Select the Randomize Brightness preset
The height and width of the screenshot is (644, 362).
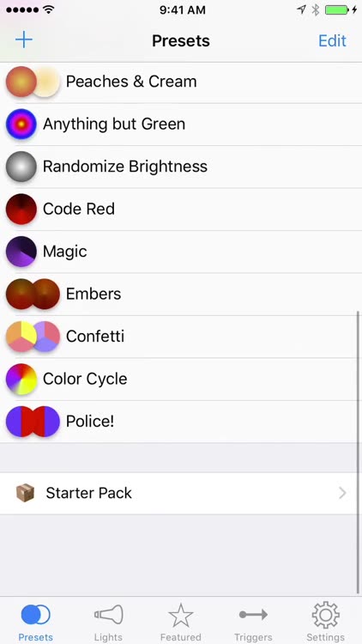[181, 167]
